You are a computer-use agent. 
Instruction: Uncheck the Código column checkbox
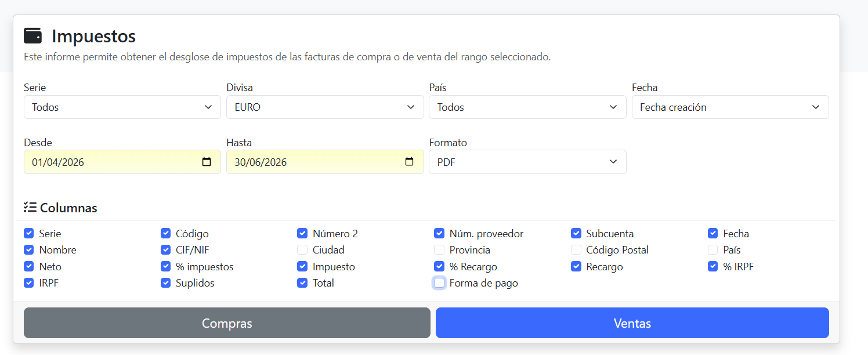165,233
